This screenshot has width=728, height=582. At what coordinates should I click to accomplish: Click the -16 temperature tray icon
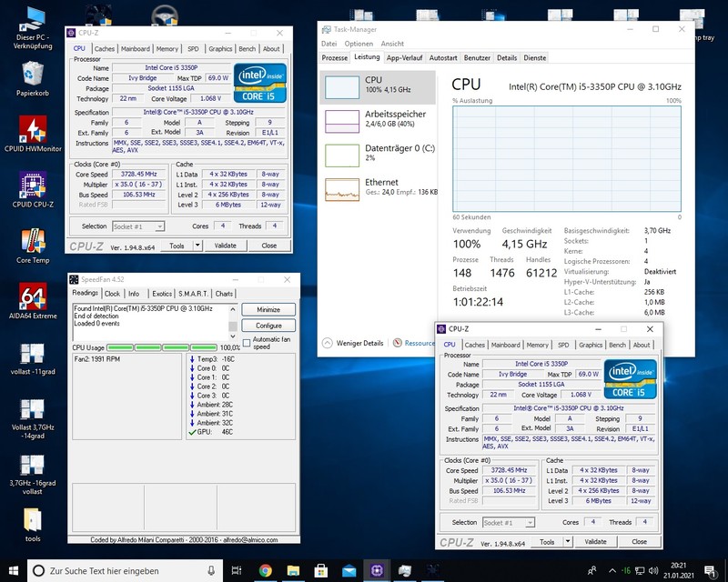[626, 570]
